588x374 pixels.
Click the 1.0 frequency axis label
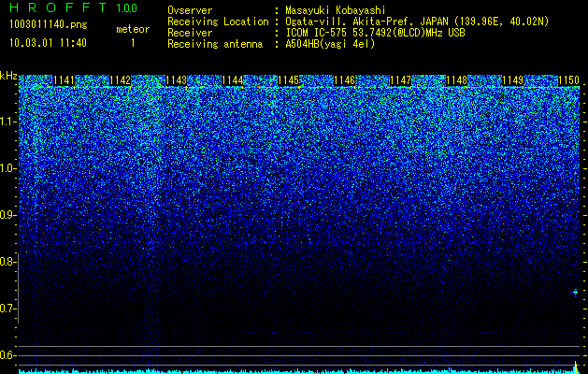[x=7, y=168]
